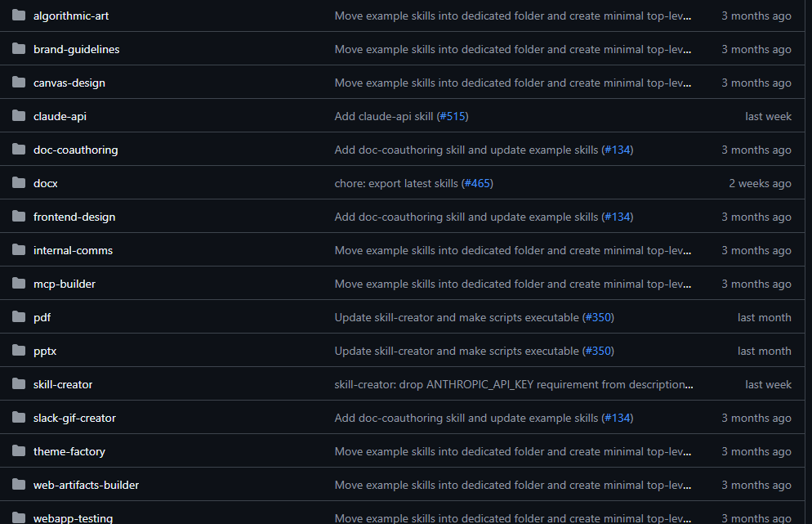
Task: Click the pptx folder icon
Action: point(18,350)
